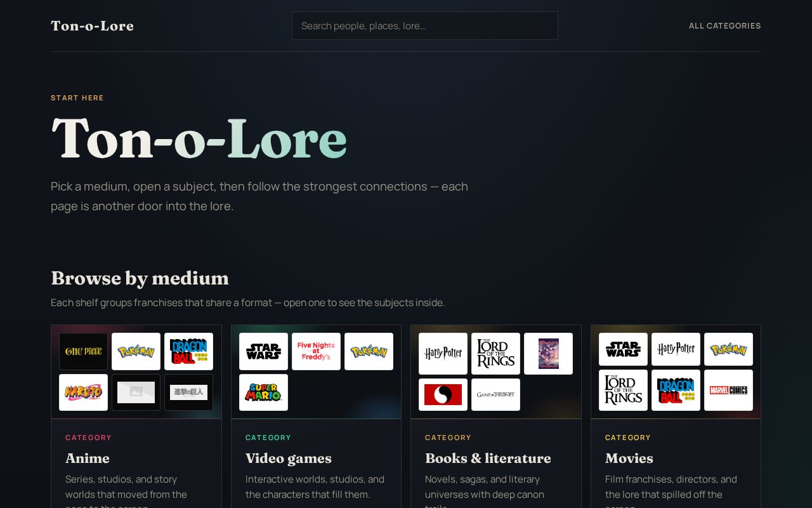The image size is (812, 508).
Task: Click 'Pick a medium, open a subject' intro text
Action: tap(259, 196)
